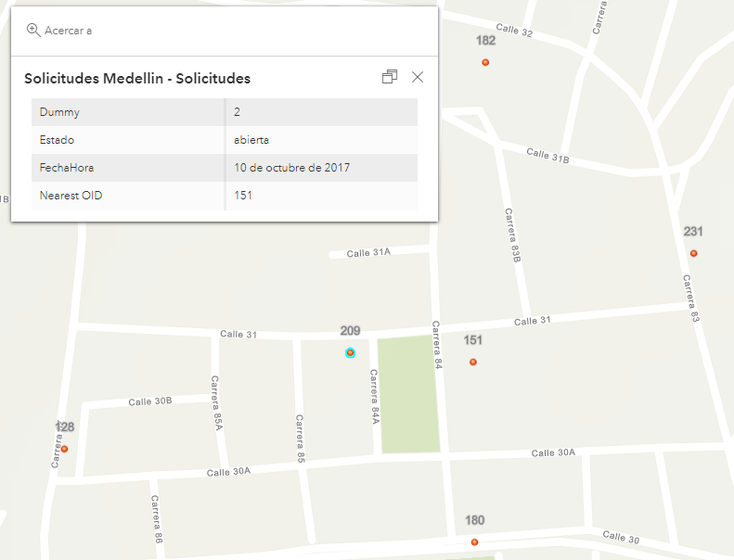Image resolution: width=734 pixels, height=560 pixels.
Task: Click the 'Carrera 83B' street label
Action: 512,235
